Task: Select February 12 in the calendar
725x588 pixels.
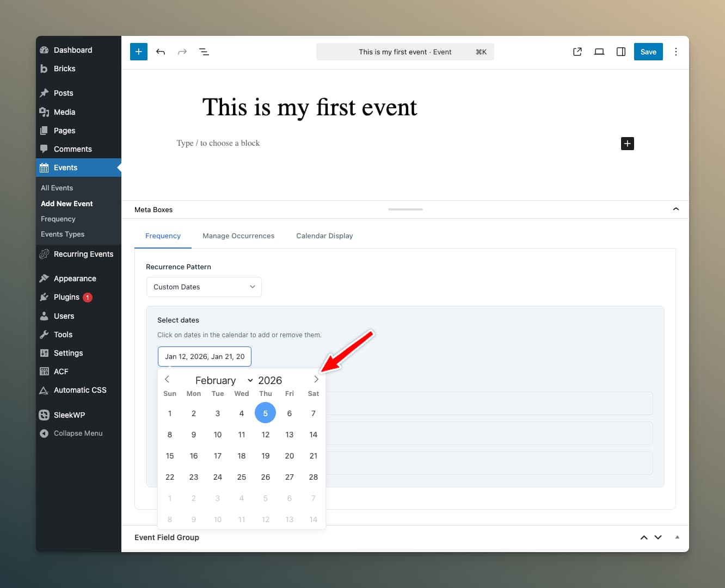Action: (266, 435)
